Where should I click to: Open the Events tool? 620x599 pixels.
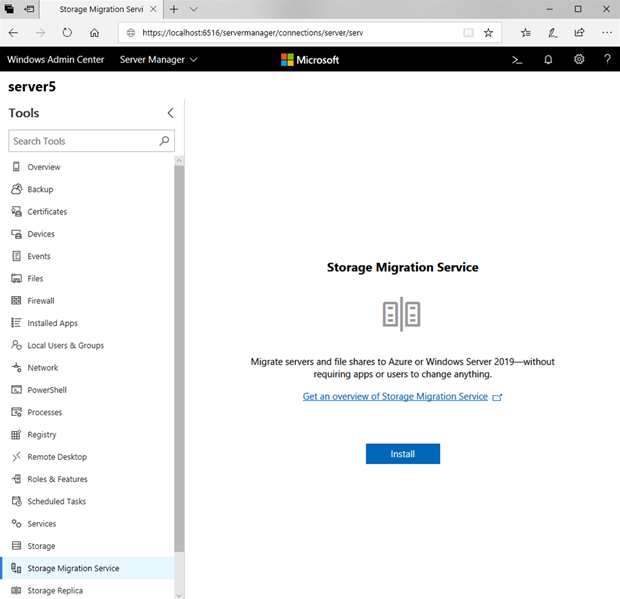[x=87, y=256]
